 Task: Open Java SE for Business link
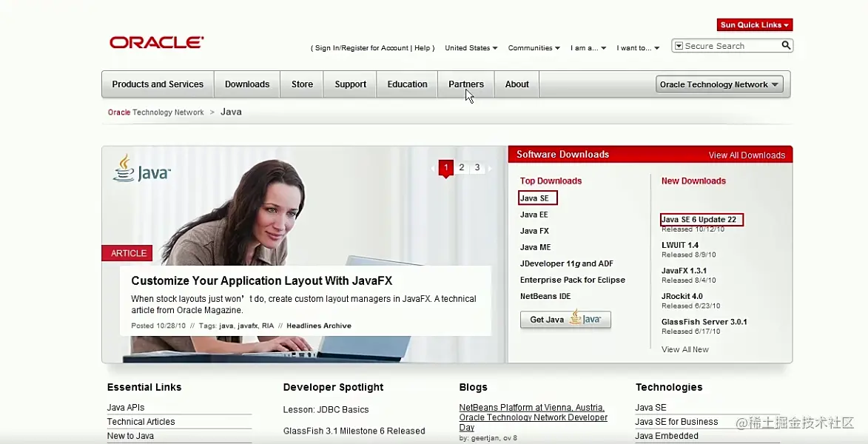676,422
